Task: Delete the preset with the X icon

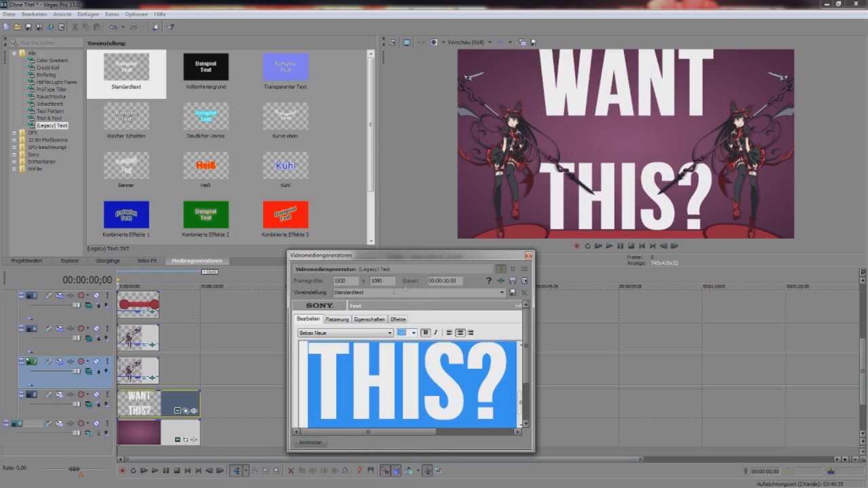Action: coord(524,292)
